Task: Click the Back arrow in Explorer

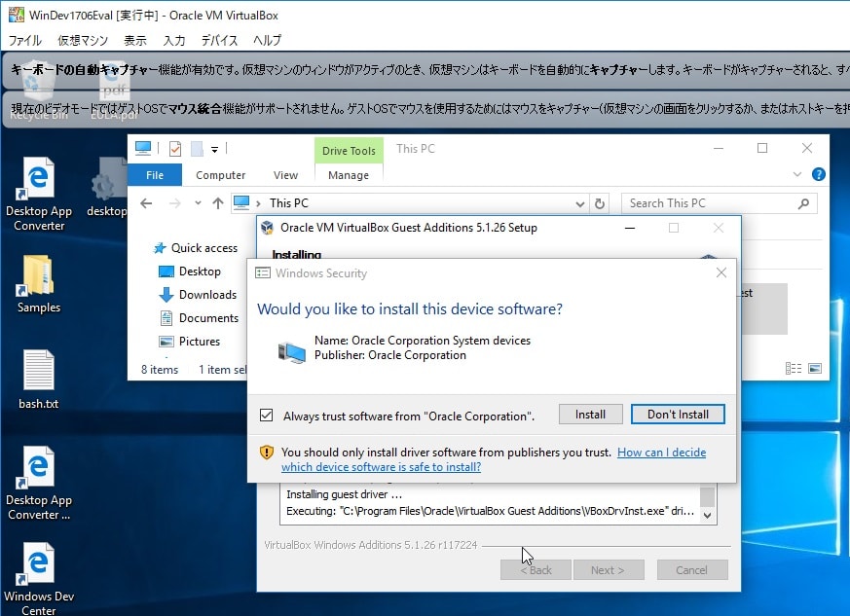Action: click(146, 203)
